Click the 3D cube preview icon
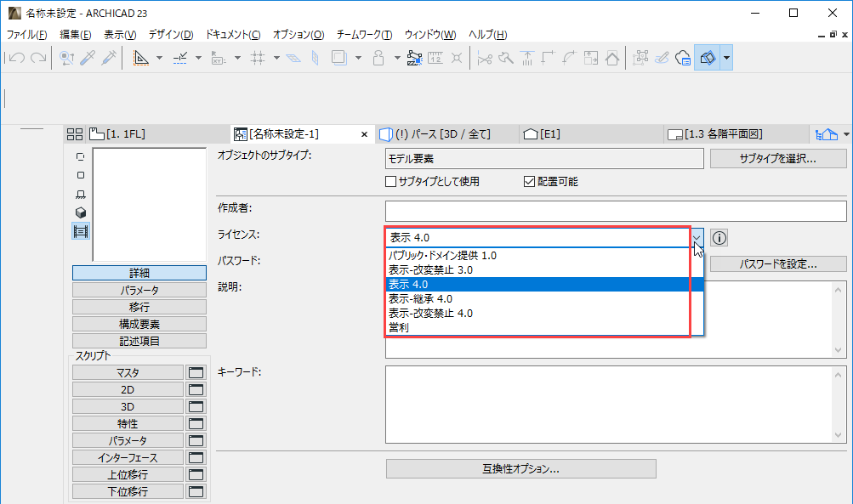The image size is (853, 504). pyautogui.click(x=81, y=212)
